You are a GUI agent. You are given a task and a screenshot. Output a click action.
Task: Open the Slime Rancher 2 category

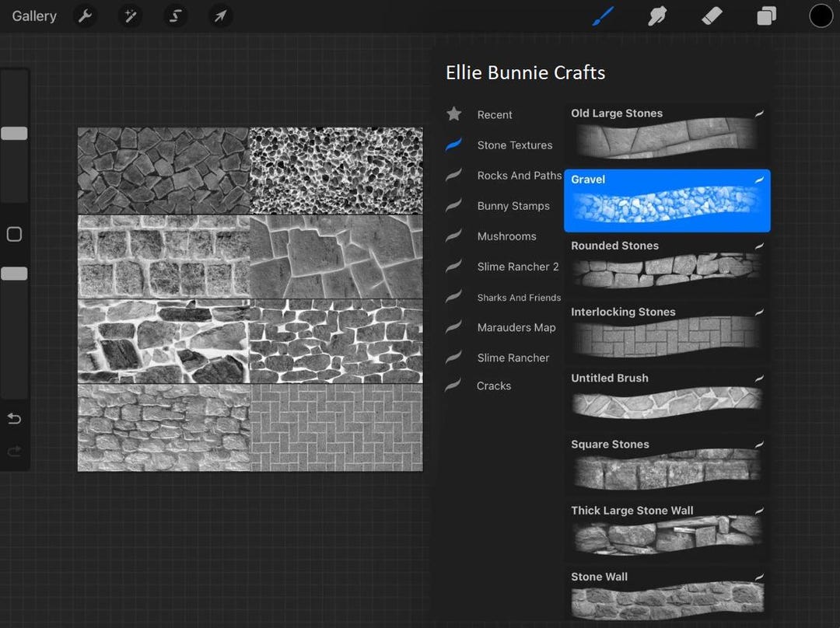pyautogui.click(x=518, y=267)
